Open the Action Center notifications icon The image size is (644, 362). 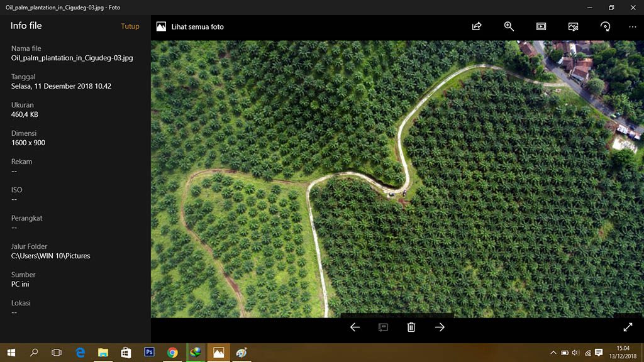point(599,353)
